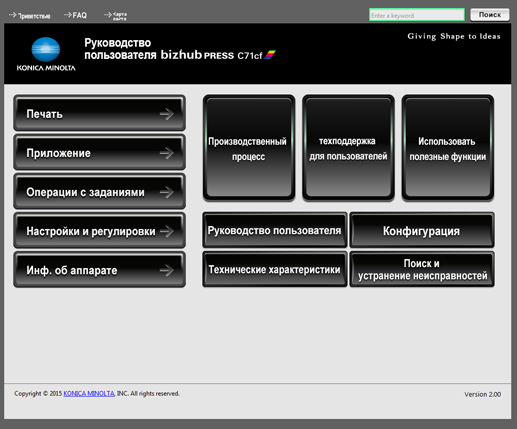Open Конфигурация button
The image size is (517, 429).
tap(422, 230)
